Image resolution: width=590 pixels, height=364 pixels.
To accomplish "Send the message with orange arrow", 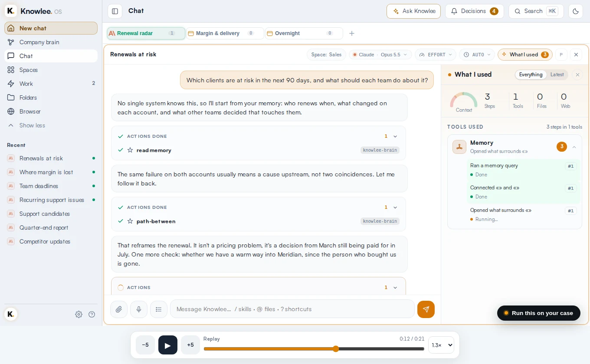I will (x=426, y=309).
